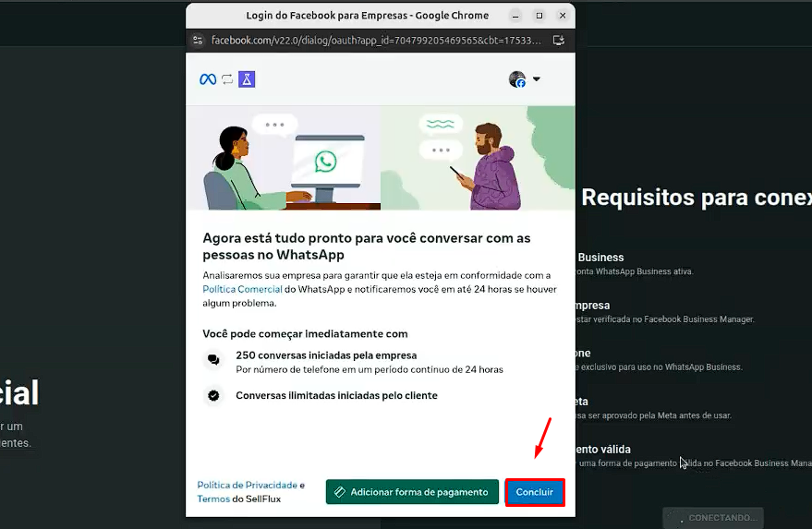
Task: Open site information icon in address bar
Action: pos(199,41)
